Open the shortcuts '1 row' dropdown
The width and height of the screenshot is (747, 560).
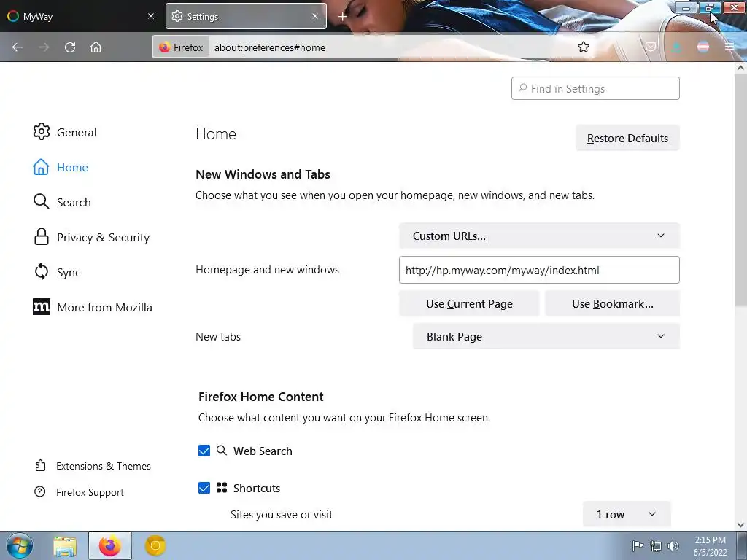[627, 514]
